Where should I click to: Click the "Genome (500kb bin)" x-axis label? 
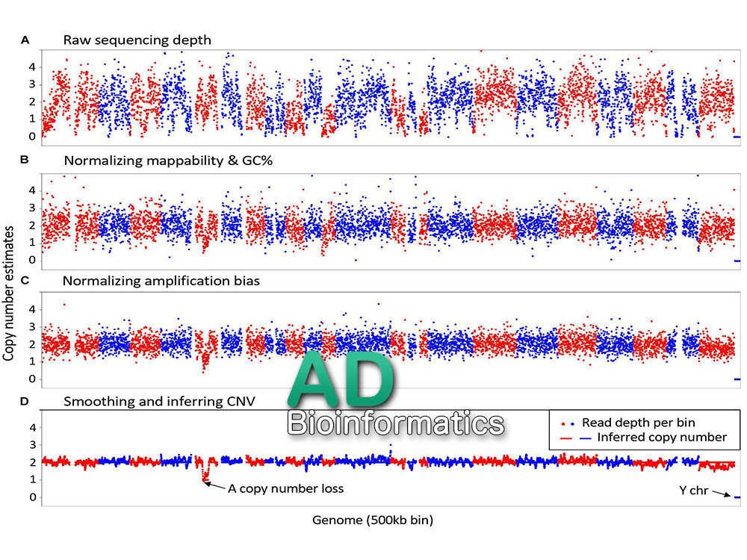pos(373,520)
